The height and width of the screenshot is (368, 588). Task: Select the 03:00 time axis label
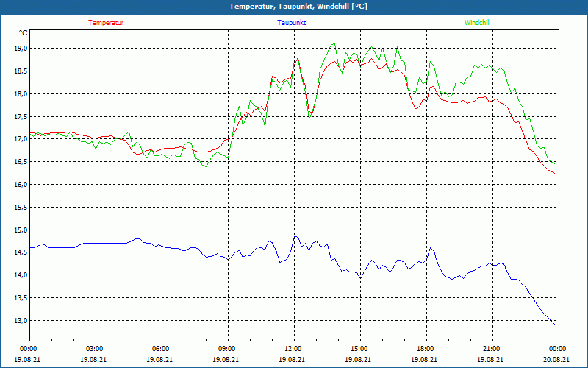tap(95, 349)
